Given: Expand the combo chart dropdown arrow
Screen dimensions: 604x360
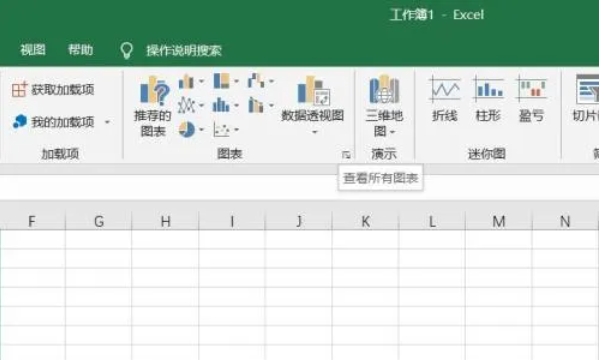Looking at the screenshot, I should tap(271, 105).
